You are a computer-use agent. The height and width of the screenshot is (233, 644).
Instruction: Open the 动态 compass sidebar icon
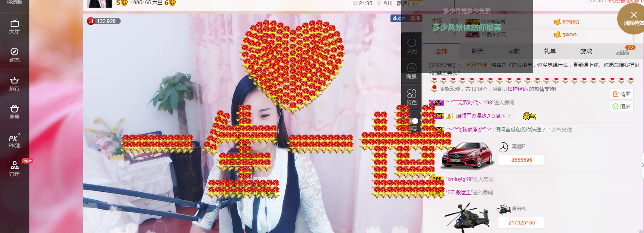(x=14, y=55)
